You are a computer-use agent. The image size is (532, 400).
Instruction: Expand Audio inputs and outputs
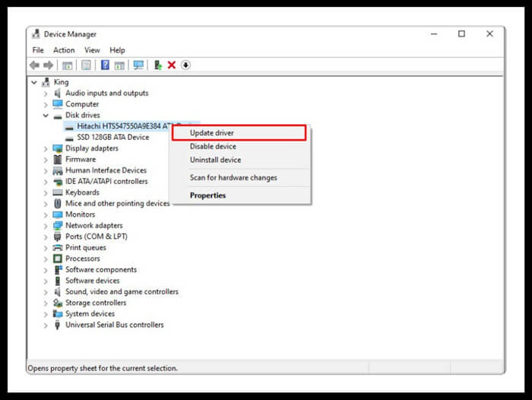[x=46, y=94]
